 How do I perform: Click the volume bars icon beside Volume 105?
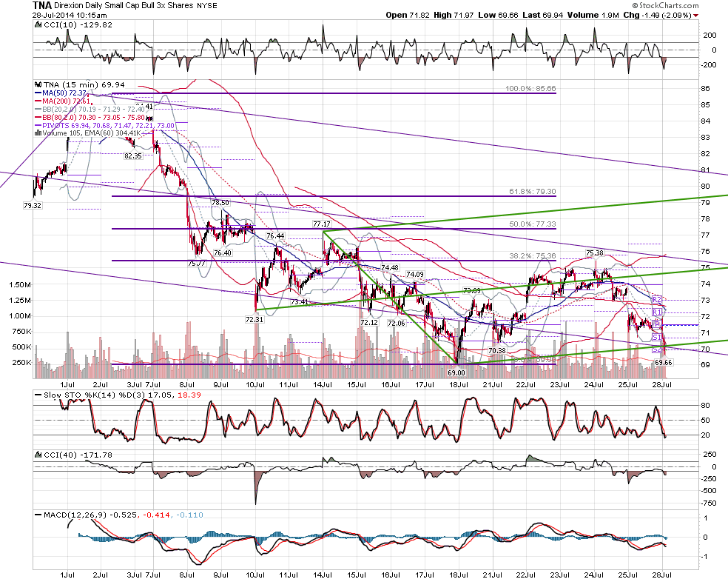[38, 133]
